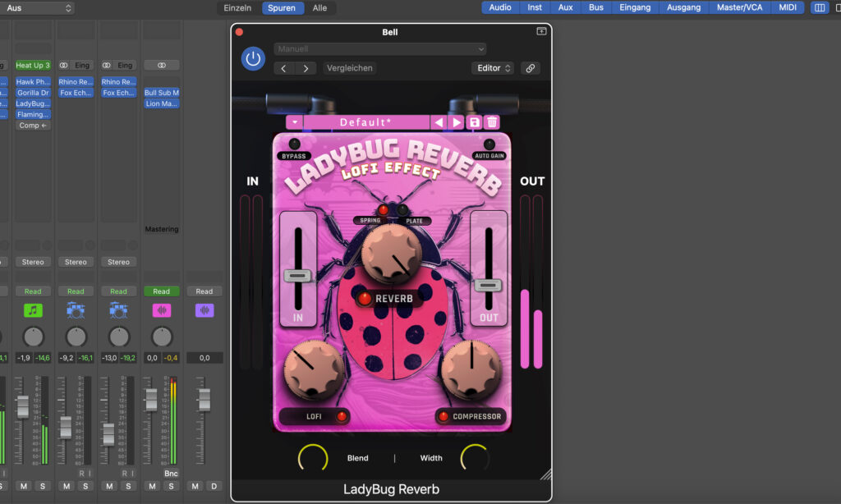Open the Manuell preset dropdown

pyautogui.click(x=379, y=48)
